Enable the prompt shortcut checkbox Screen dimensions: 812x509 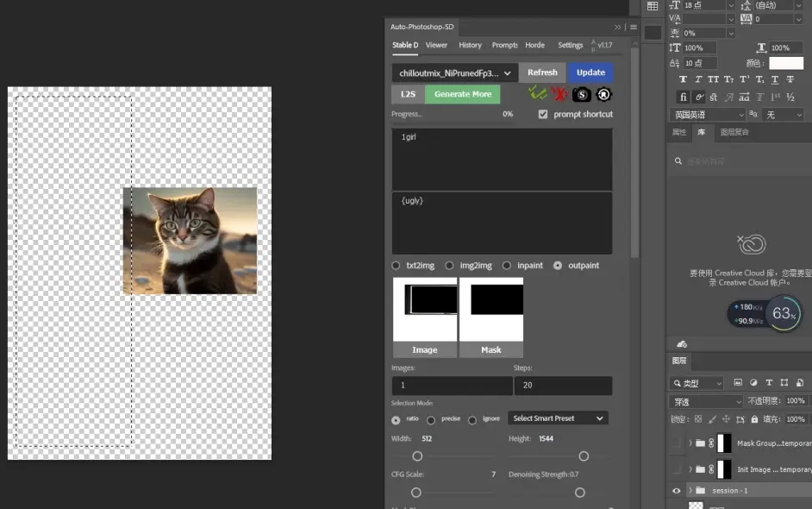542,114
